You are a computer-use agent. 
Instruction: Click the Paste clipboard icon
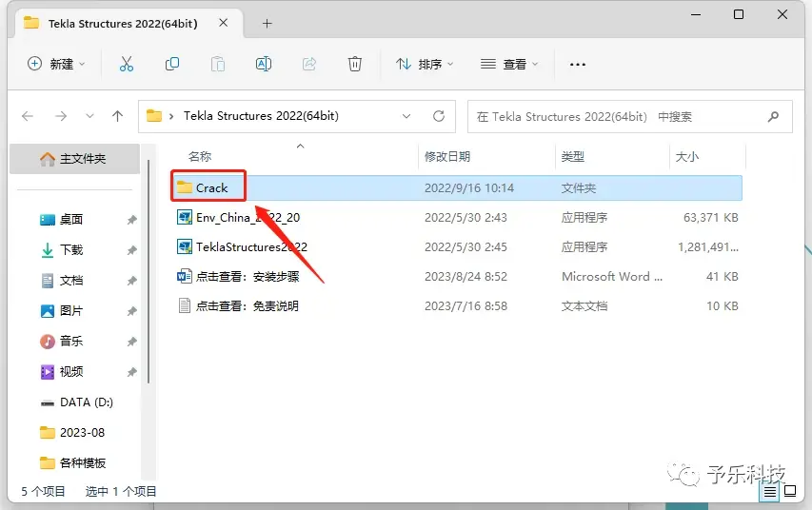(x=218, y=64)
